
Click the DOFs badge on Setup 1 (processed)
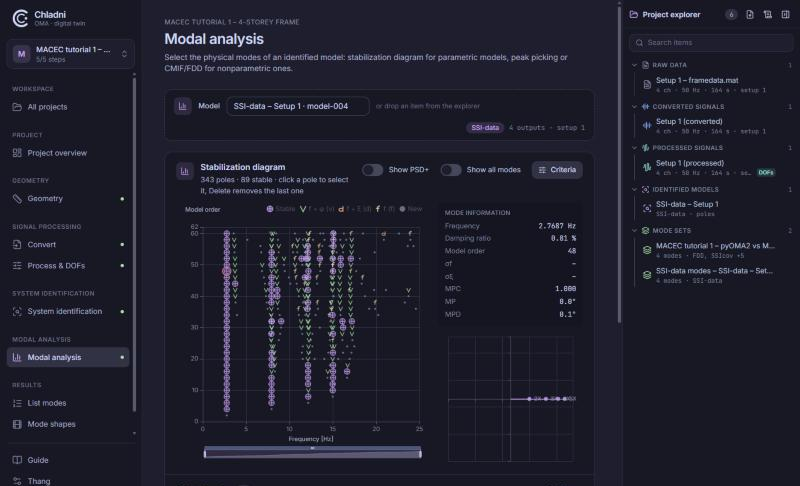766,172
